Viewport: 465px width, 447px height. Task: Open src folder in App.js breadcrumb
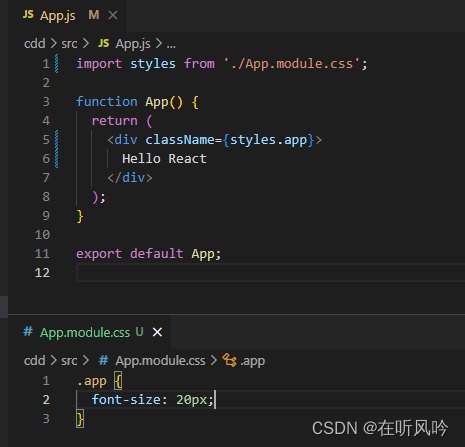pyautogui.click(x=69, y=44)
